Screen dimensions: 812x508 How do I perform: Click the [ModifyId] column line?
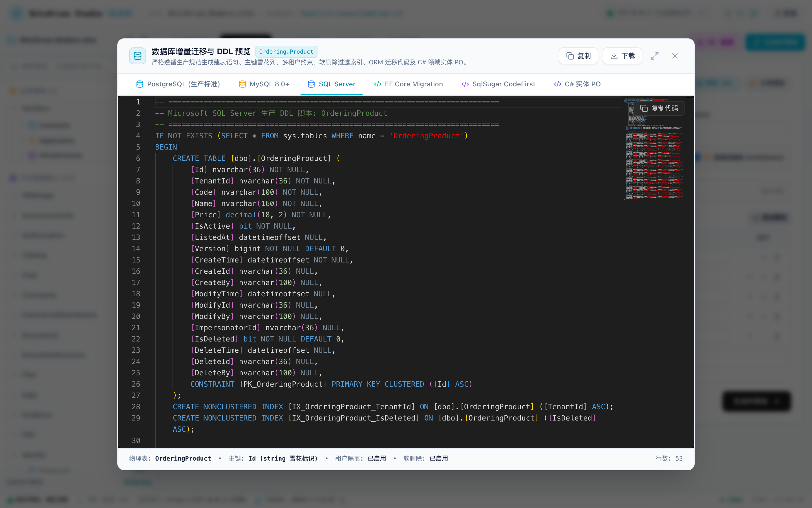pyautogui.click(x=254, y=305)
